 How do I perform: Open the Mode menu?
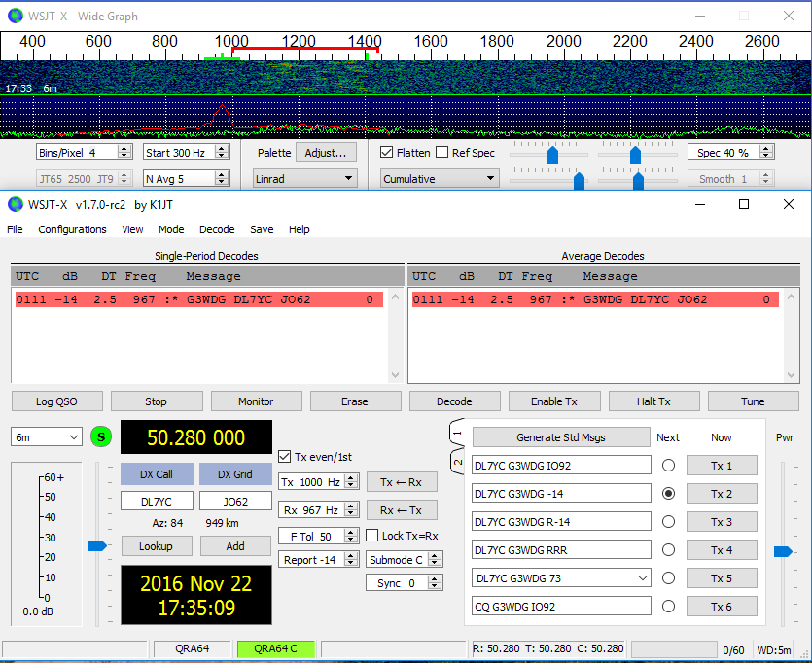[171, 229]
